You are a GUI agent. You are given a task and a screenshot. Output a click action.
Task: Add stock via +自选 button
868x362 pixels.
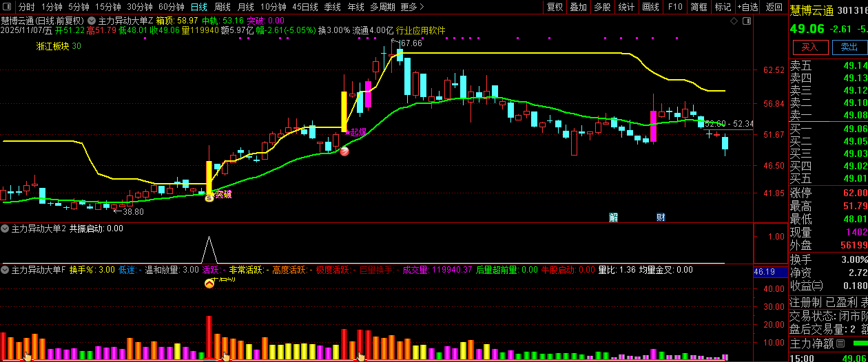747,7
